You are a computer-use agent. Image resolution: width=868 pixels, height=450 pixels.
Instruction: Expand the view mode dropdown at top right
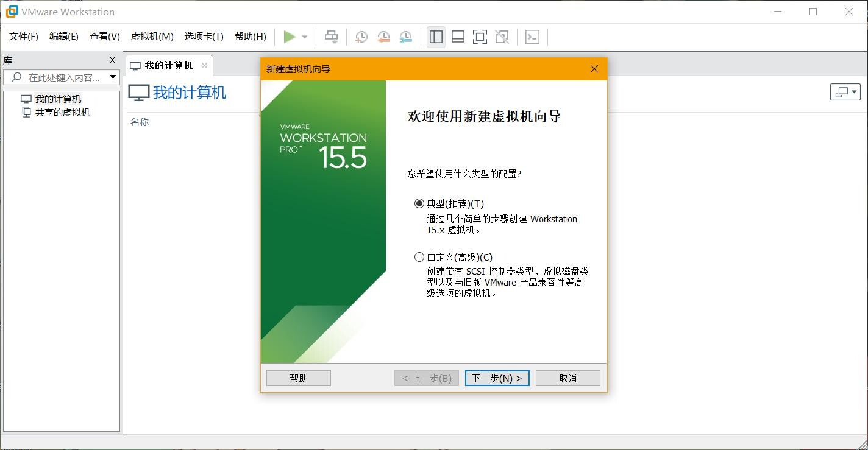point(845,92)
